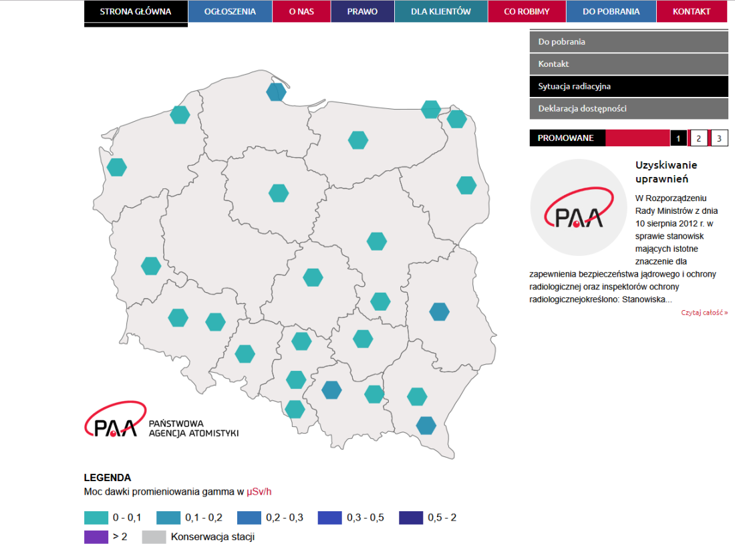Click the teal hexagon in the Kuyavian-Pomeranian region
The height and width of the screenshot is (560, 735).
[279, 193]
